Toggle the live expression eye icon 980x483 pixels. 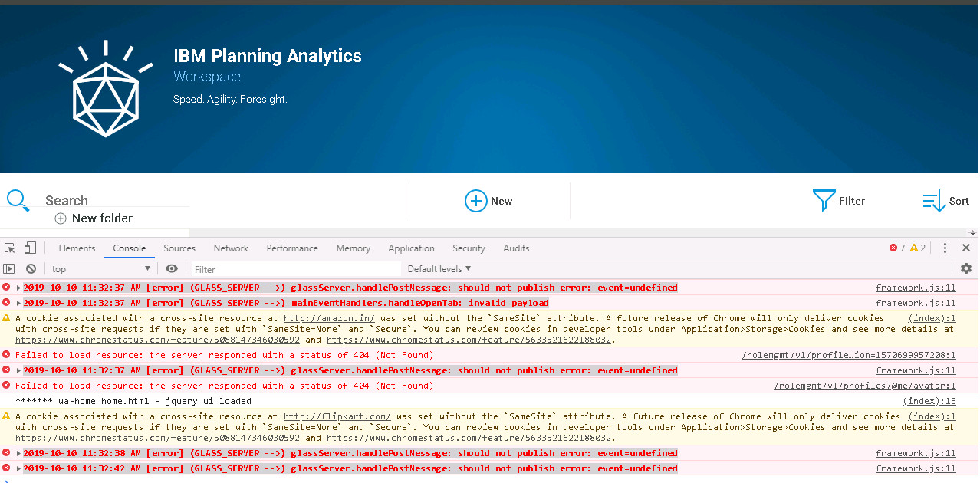(172, 268)
